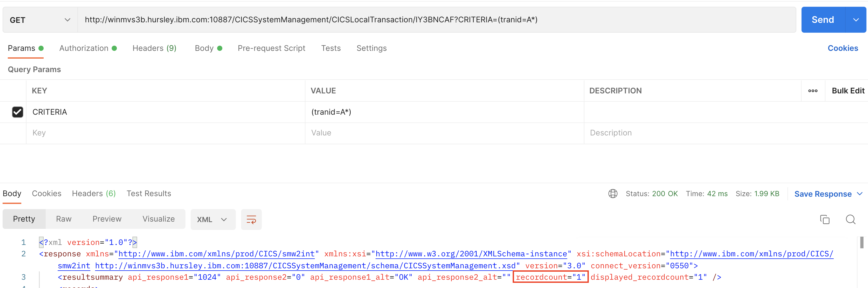The height and width of the screenshot is (288, 868).
Task: Open the Tests tab
Action: tap(331, 48)
